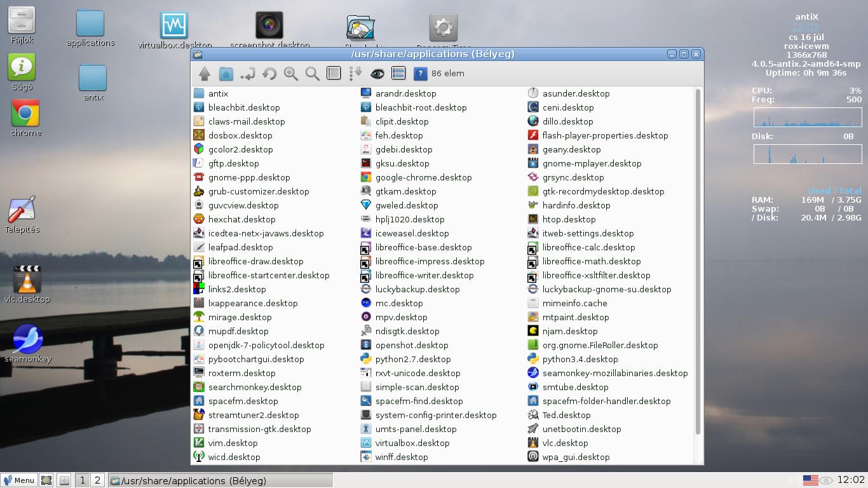868x488 pixels.
Task: Click the taskbar clock showing 12:02
Action: pyautogui.click(x=851, y=480)
